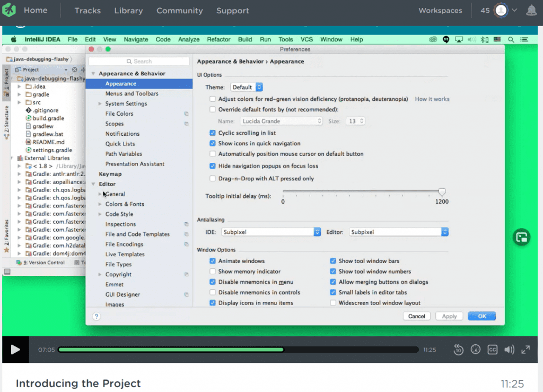Check Override default fonts option
The width and height of the screenshot is (543, 392).
[213, 109]
